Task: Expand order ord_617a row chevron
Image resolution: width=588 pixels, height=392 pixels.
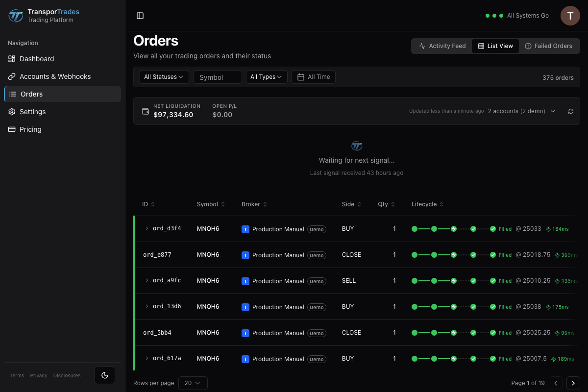Action: [147, 358]
